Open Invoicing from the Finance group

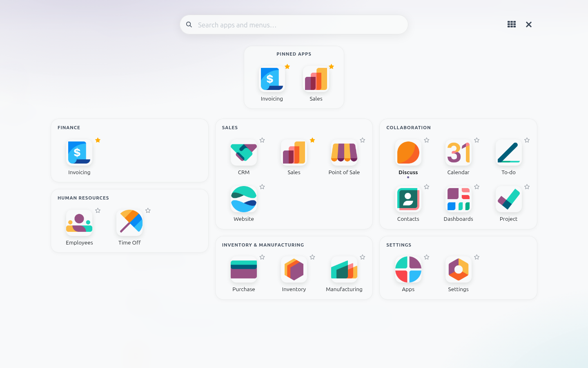(x=79, y=153)
